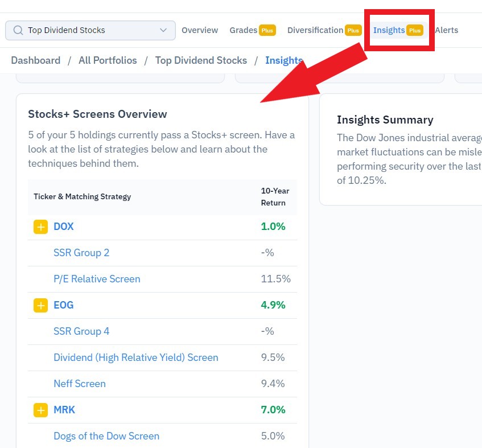Switch to the Overview tab
Screen dimensions: 482x448
point(200,30)
